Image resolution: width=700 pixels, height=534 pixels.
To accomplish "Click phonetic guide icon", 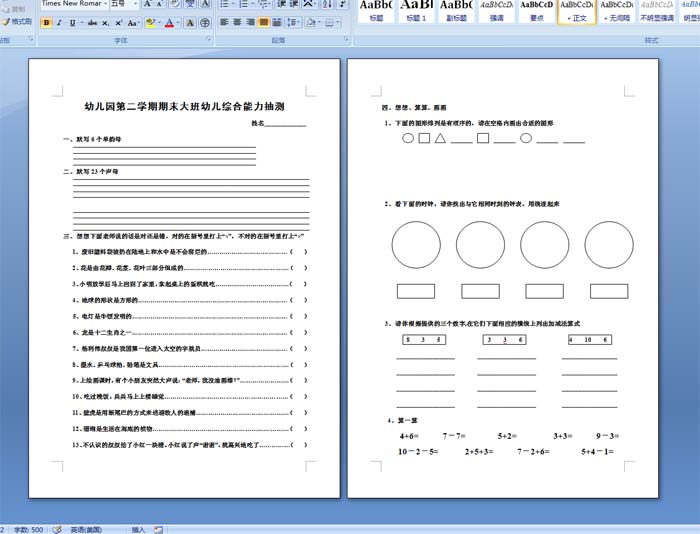I will point(190,4).
